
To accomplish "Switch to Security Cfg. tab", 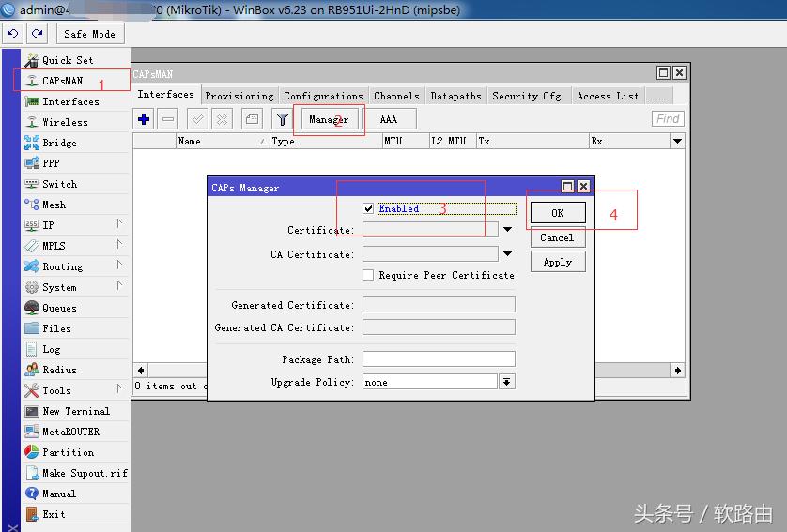I will point(528,96).
